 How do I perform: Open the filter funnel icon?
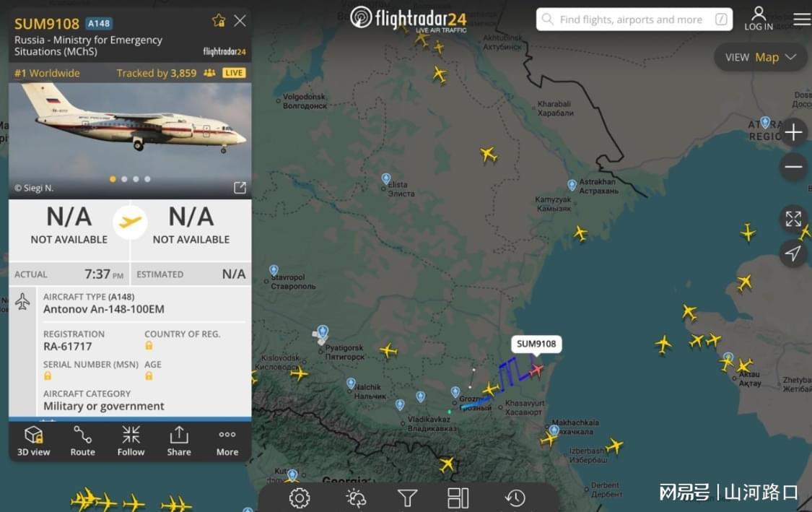click(408, 498)
